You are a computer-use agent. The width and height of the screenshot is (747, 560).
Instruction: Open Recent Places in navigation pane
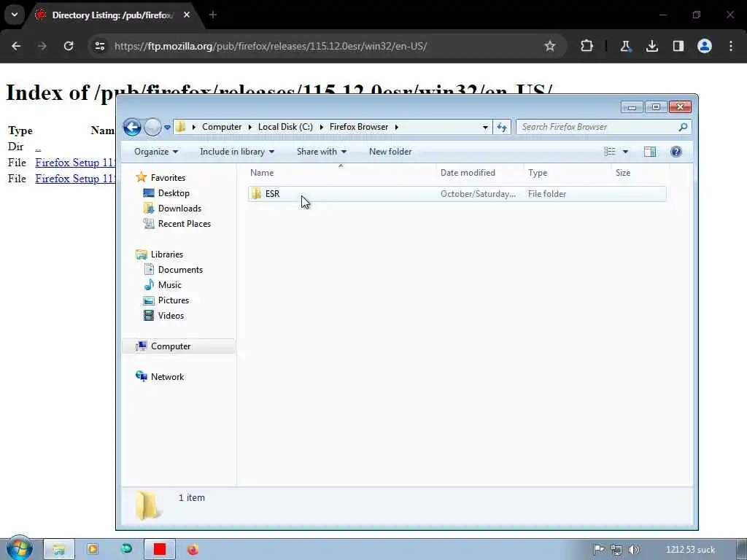click(184, 223)
